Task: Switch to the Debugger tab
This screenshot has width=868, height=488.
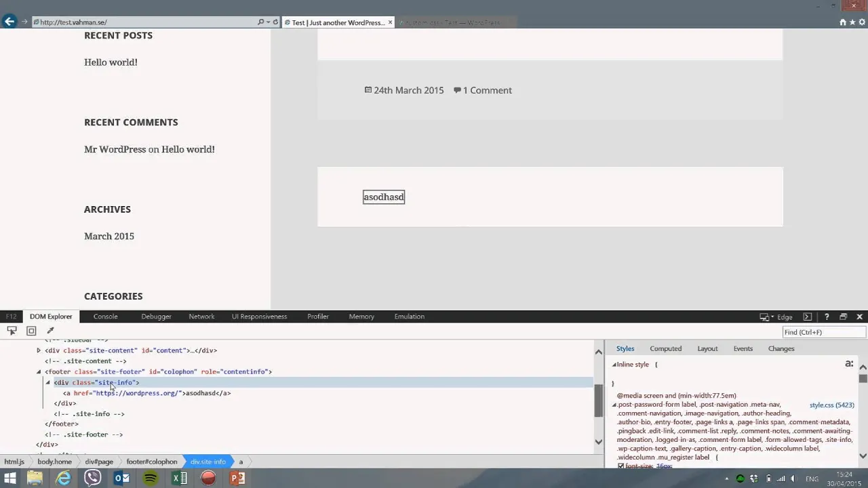Action: pos(156,317)
